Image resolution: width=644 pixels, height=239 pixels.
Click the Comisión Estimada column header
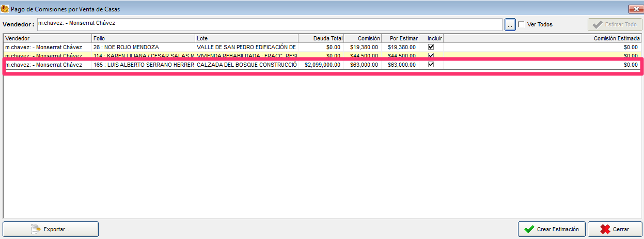coord(541,38)
